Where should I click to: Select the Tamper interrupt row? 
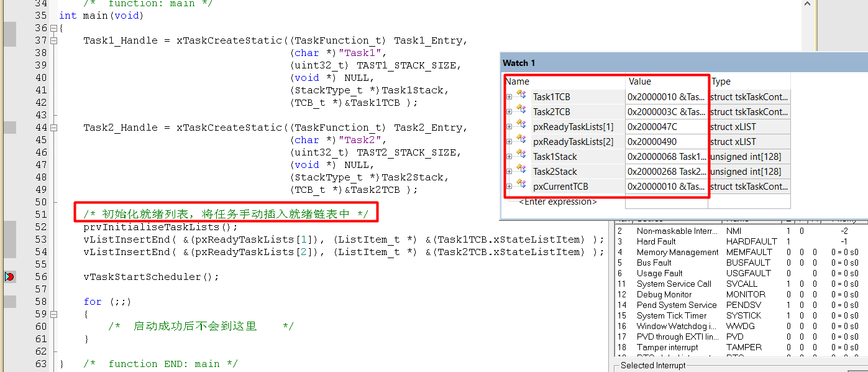click(739, 347)
